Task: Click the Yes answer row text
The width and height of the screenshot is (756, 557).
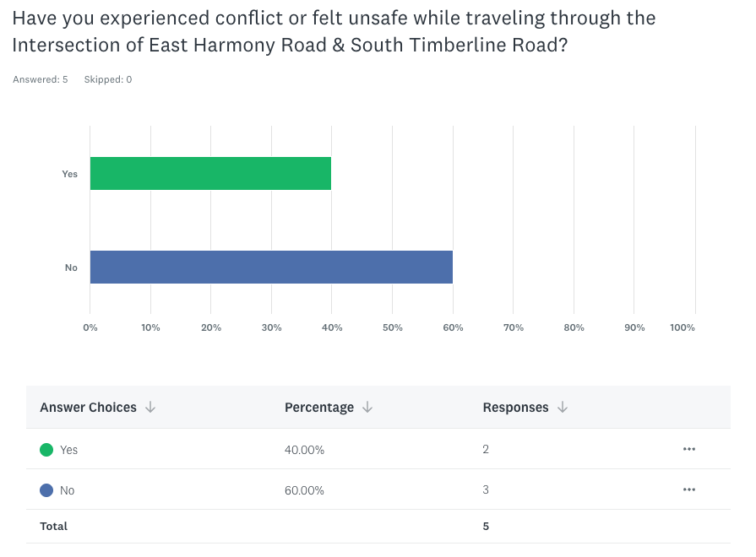Action: tap(68, 450)
